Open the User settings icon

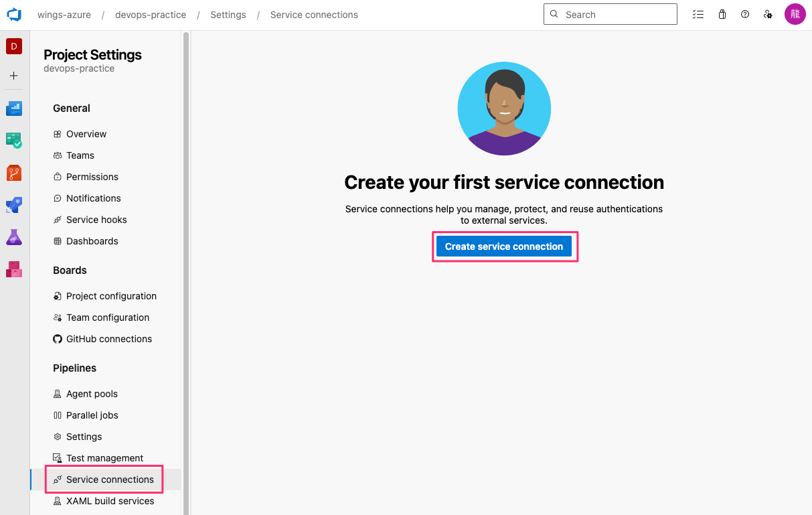pos(768,14)
